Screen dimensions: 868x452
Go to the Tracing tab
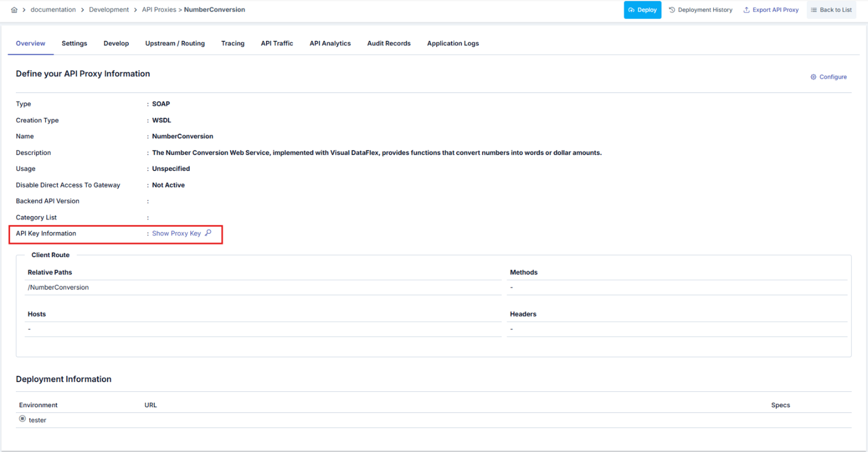[x=233, y=44]
